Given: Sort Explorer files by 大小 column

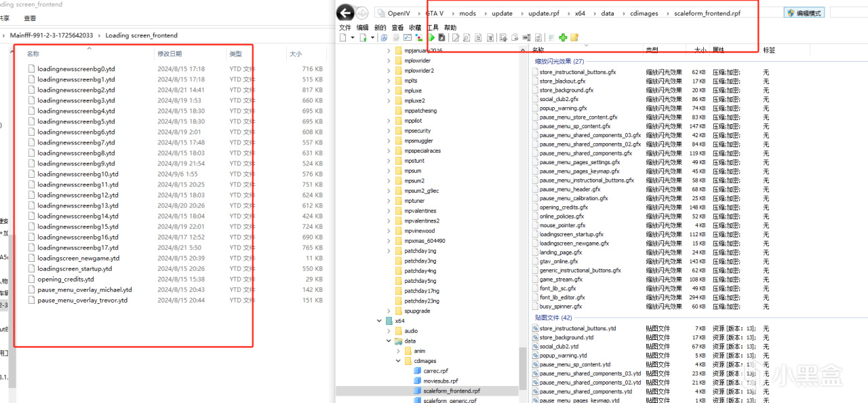Looking at the screenshot, I should point(296,54).
